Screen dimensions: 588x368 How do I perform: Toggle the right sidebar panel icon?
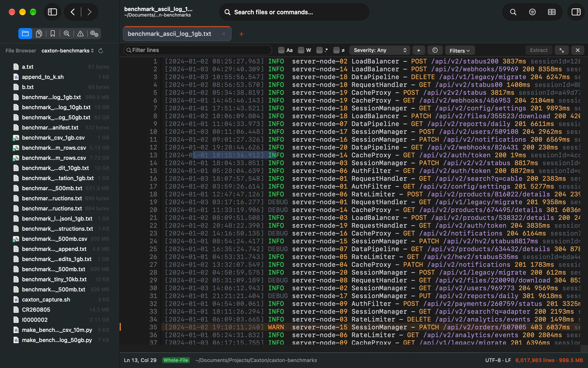pos(576,12)
